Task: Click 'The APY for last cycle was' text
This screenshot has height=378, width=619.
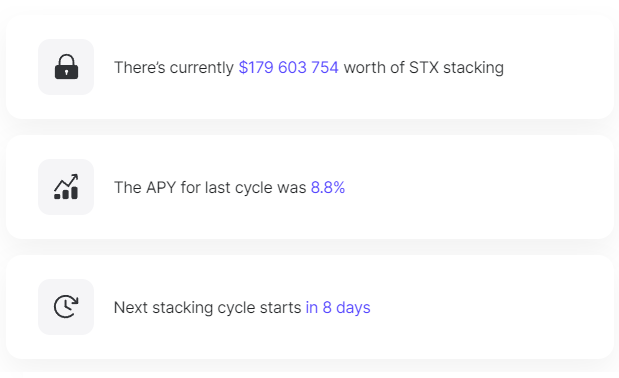Action: (x=210, y=187)
